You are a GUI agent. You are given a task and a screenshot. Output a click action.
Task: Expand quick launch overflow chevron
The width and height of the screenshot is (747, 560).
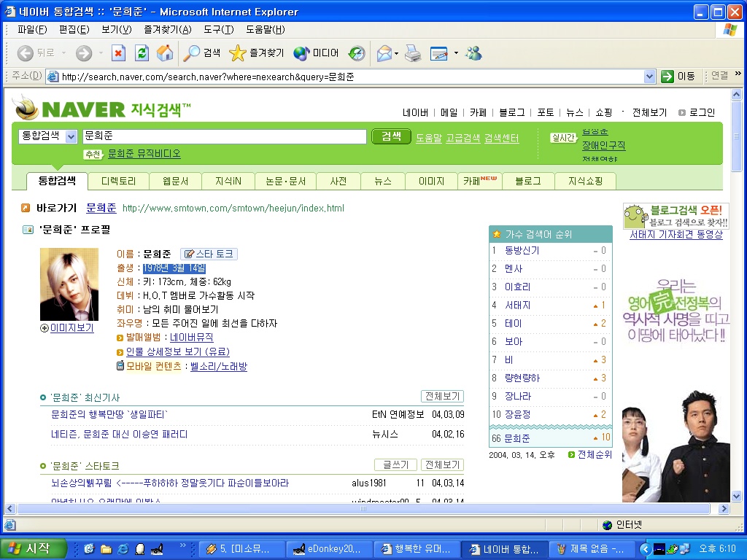(x=183, y=545)
